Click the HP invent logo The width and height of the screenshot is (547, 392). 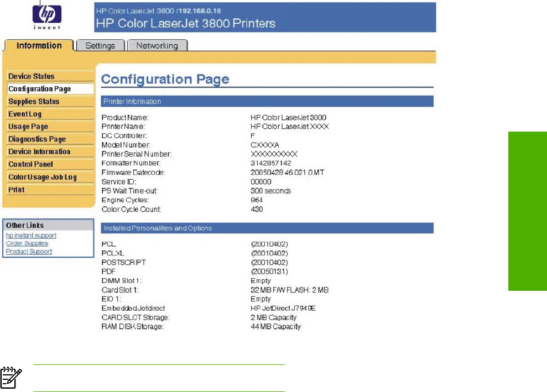[x=47, y=17]
